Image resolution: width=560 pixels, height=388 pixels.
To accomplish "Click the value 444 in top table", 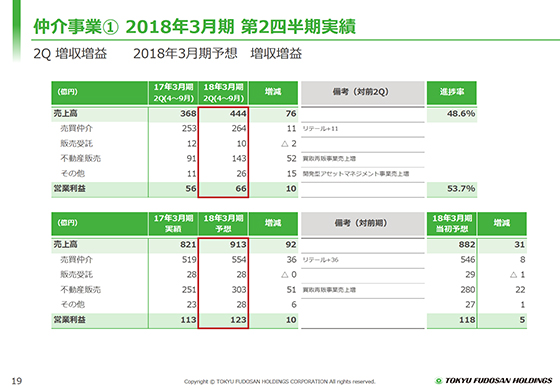I will tap(238, 114).
